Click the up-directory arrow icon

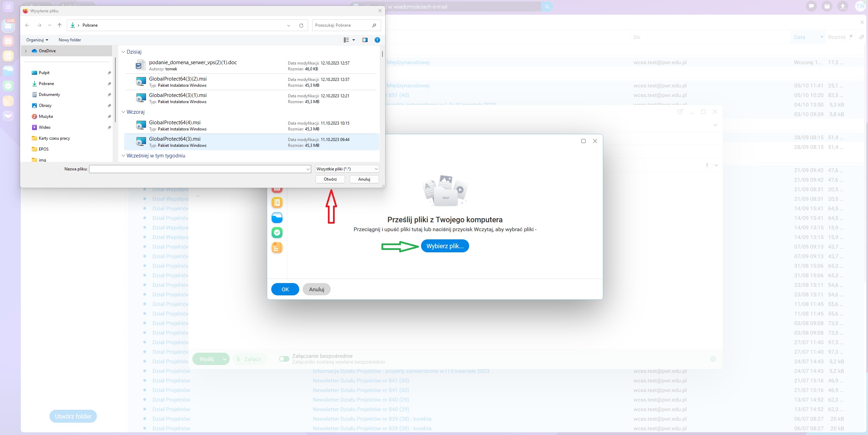click(x=59, y=25)
